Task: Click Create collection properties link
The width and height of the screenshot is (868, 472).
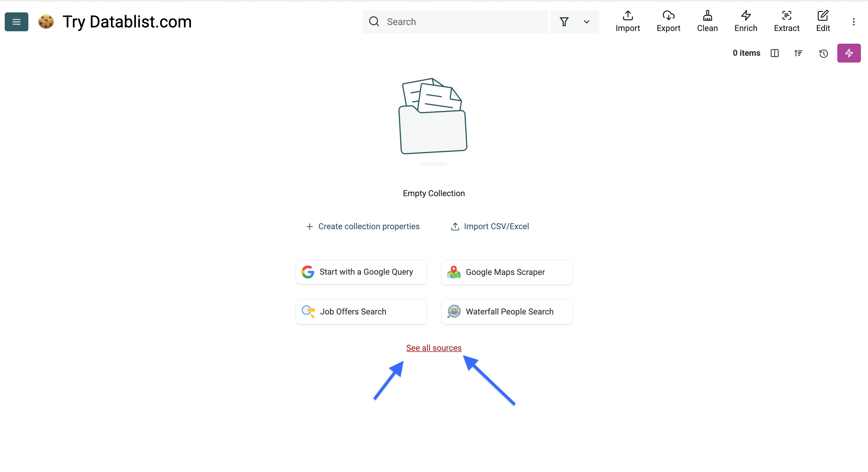Action: 363,226
